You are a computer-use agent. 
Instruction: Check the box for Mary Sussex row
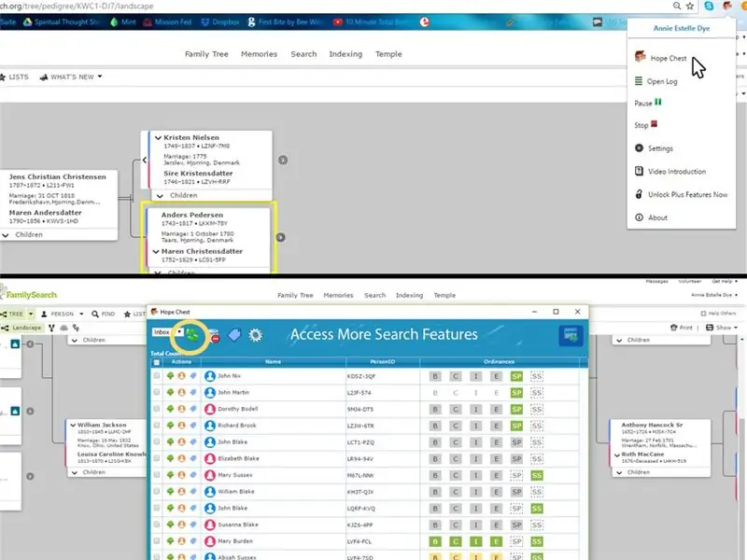(157, 475)
